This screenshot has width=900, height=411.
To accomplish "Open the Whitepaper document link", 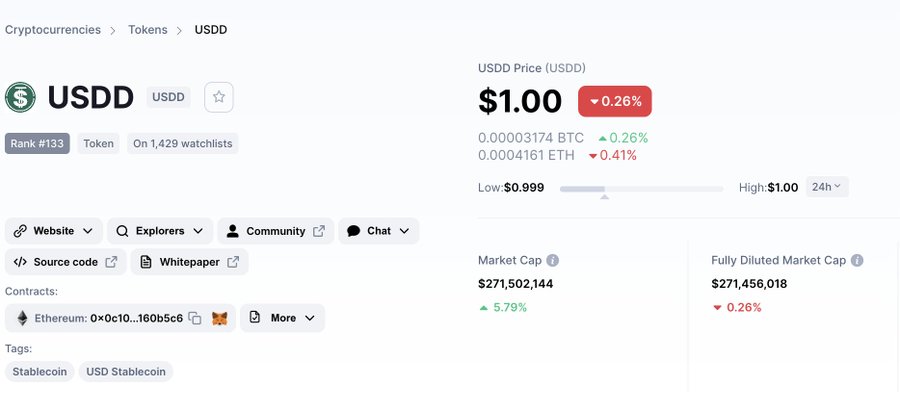I will 189,262.
